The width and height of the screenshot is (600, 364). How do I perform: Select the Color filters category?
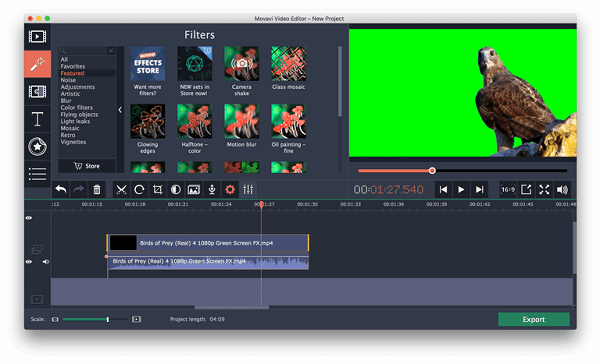(x=77, y=108)
